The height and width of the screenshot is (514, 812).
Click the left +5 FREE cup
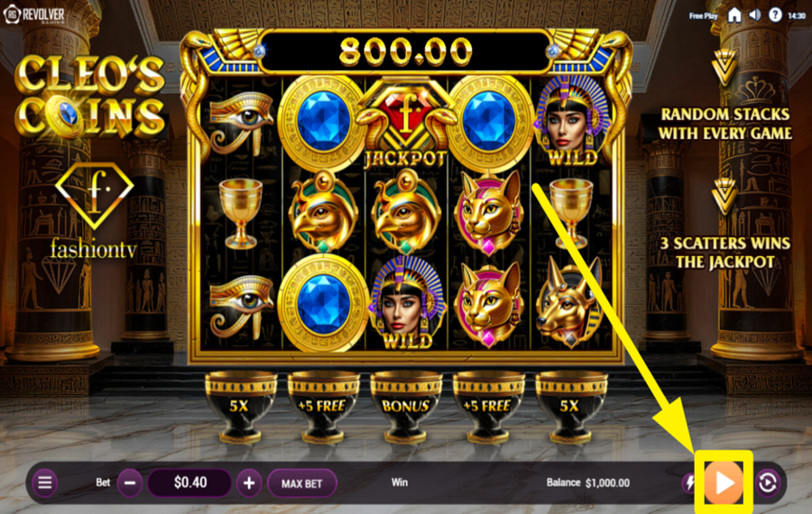pyautogui.click(x=323, y=406)
